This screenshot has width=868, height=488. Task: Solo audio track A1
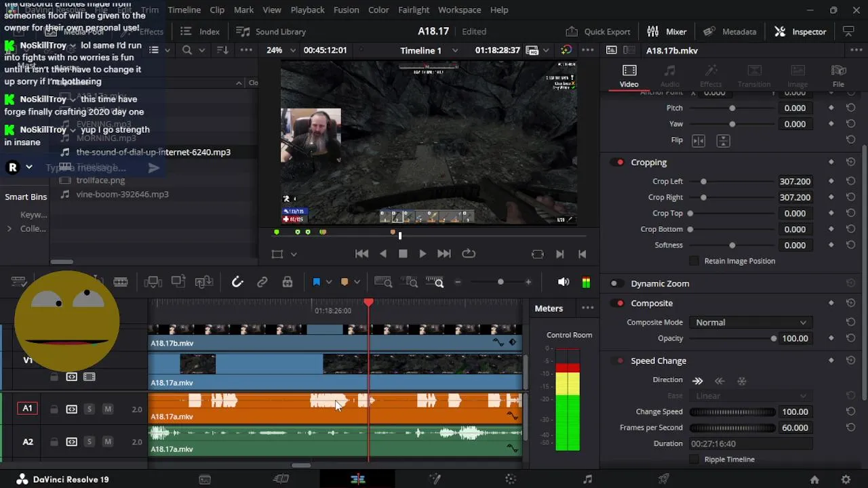(89, 409)
